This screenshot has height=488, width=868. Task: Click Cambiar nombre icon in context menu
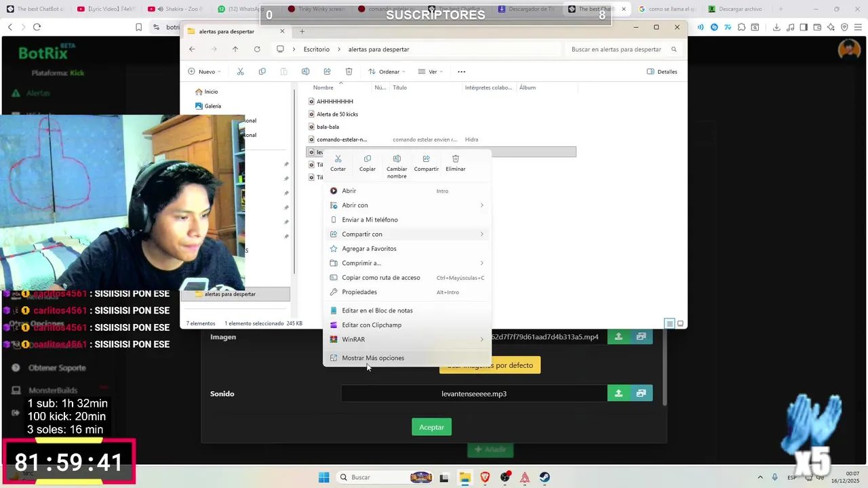pos(397,159)
